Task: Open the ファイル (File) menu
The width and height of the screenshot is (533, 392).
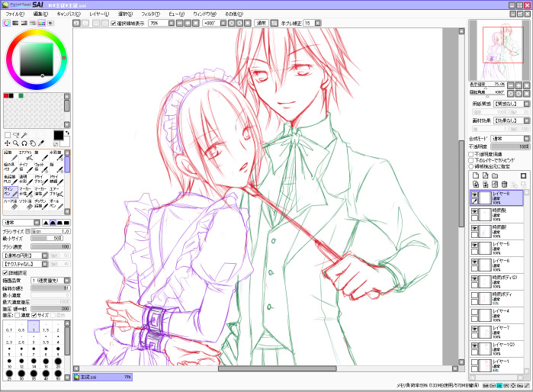Action: tap(15, 14)
